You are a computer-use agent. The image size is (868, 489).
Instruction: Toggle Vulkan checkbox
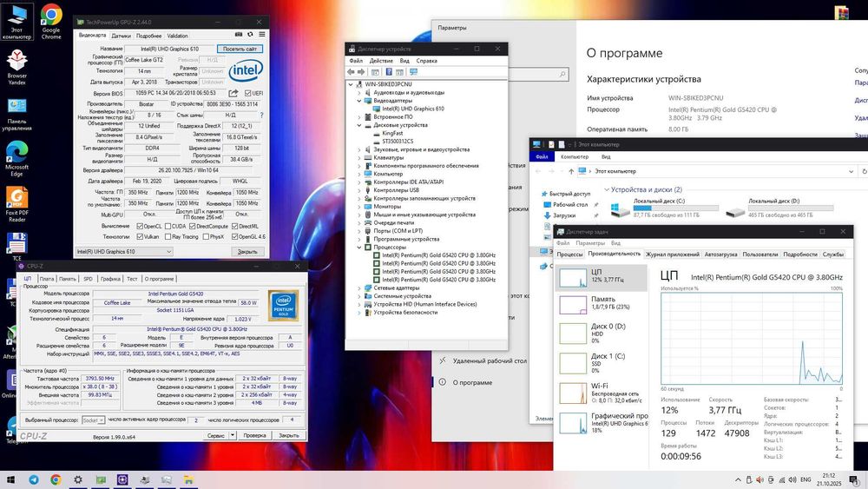coord(140,236)
